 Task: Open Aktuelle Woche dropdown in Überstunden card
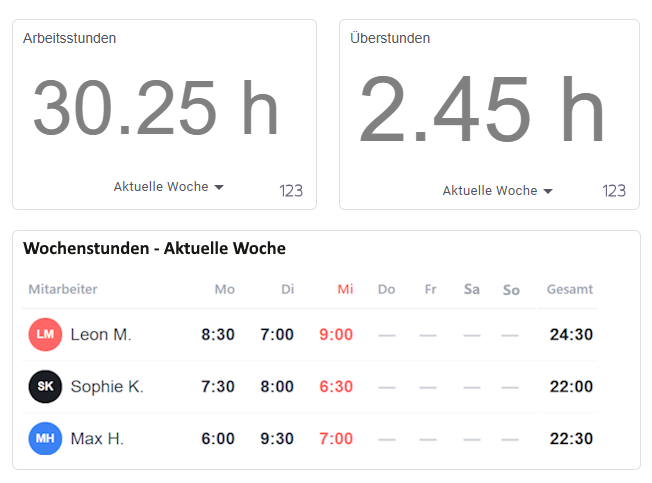(x=497, y=191)
